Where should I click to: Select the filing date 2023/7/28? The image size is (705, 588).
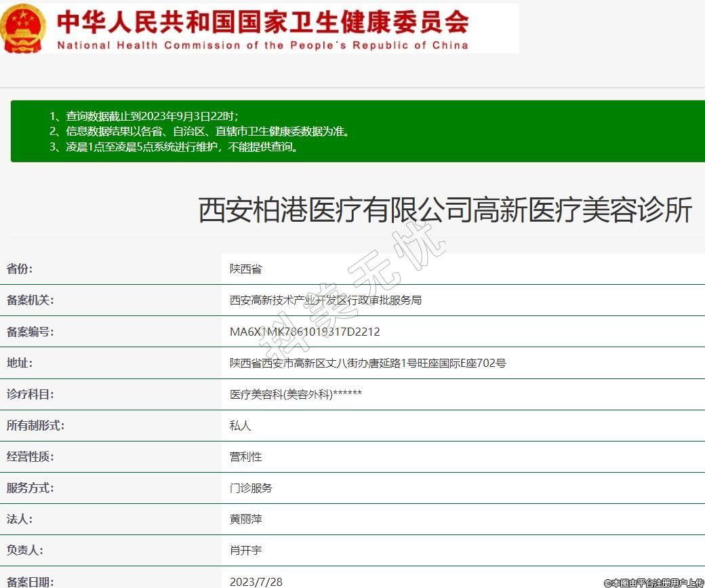[x=256, y=581]
